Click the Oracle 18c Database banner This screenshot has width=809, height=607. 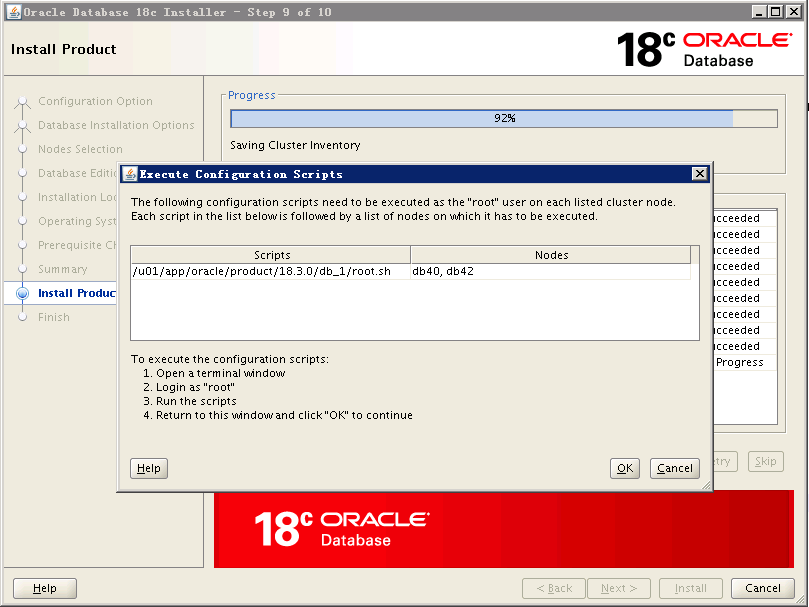pyautogui.click(x=504, y=529)
